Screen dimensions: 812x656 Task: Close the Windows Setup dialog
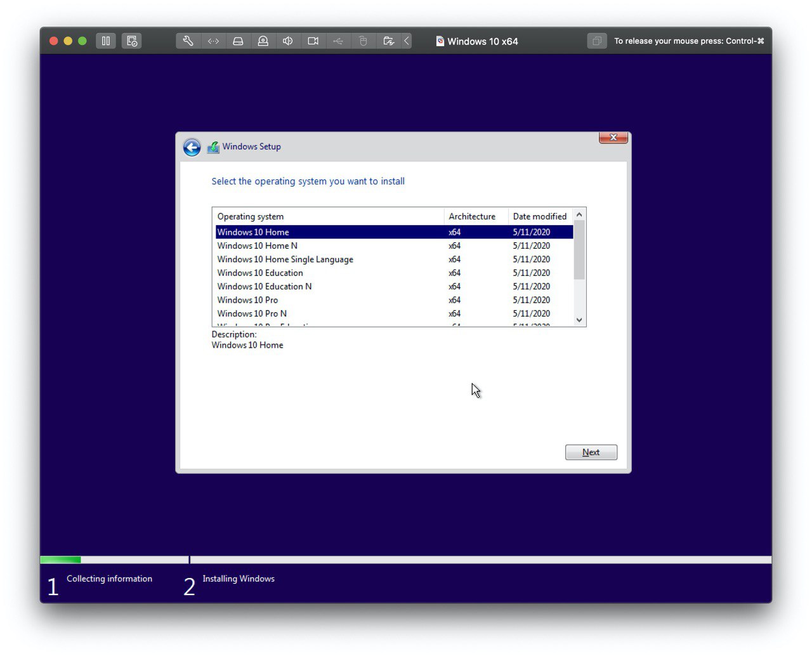pyautogui.click(x=613, y=138)
